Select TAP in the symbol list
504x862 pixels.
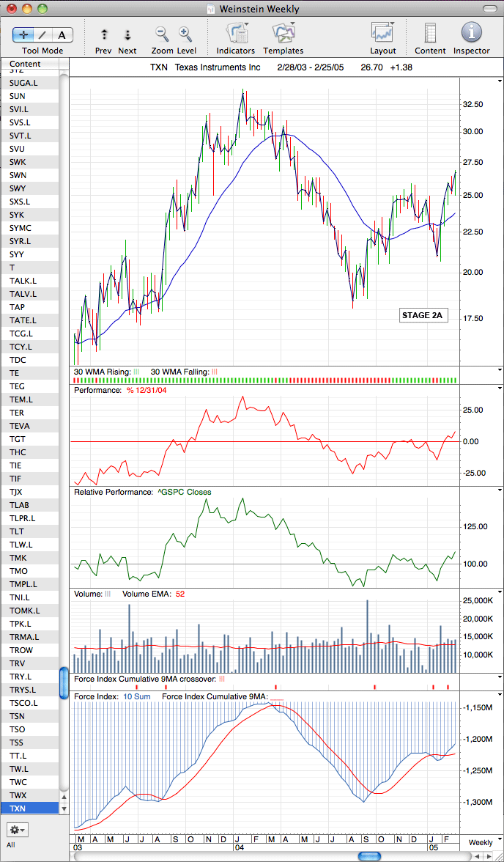pyautogui.click(x=30, y=306)
